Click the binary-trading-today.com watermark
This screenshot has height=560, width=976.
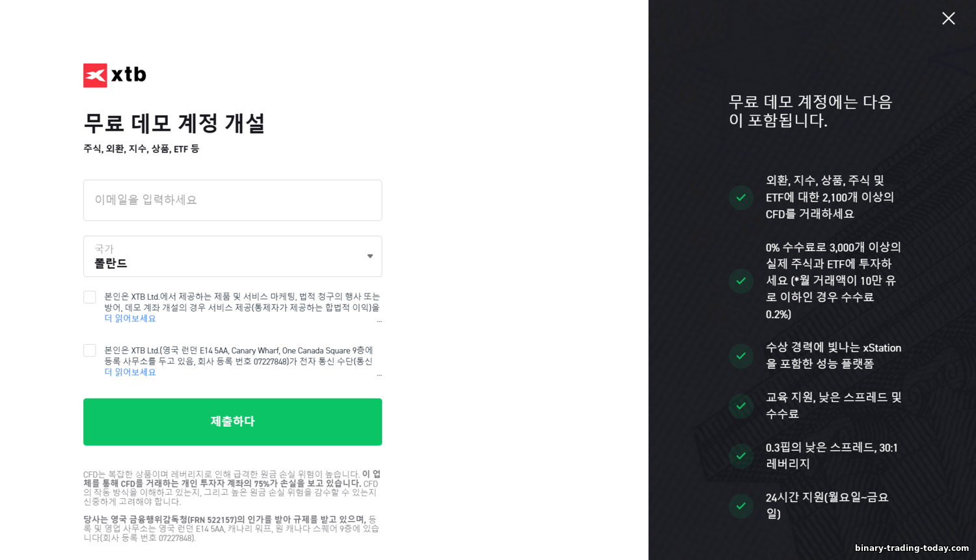pyautogui.click(x=912, y=548)
